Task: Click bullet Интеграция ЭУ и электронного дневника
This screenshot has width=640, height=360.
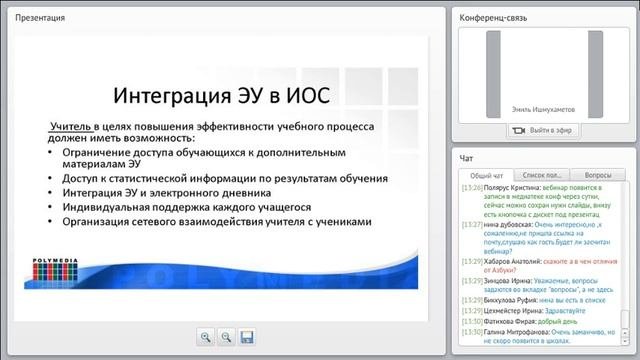Action: [167, 193]
